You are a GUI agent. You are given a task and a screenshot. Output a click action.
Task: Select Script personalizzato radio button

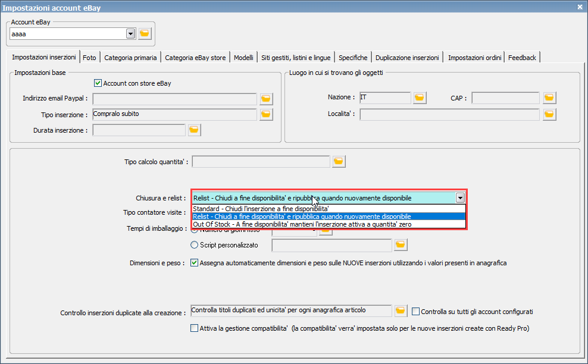(194, 245)
